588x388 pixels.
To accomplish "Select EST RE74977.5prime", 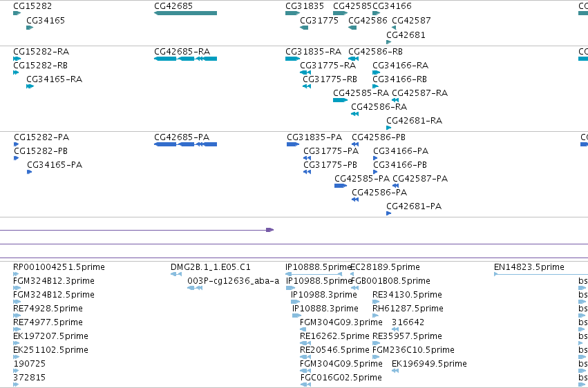I will (48, 322).
